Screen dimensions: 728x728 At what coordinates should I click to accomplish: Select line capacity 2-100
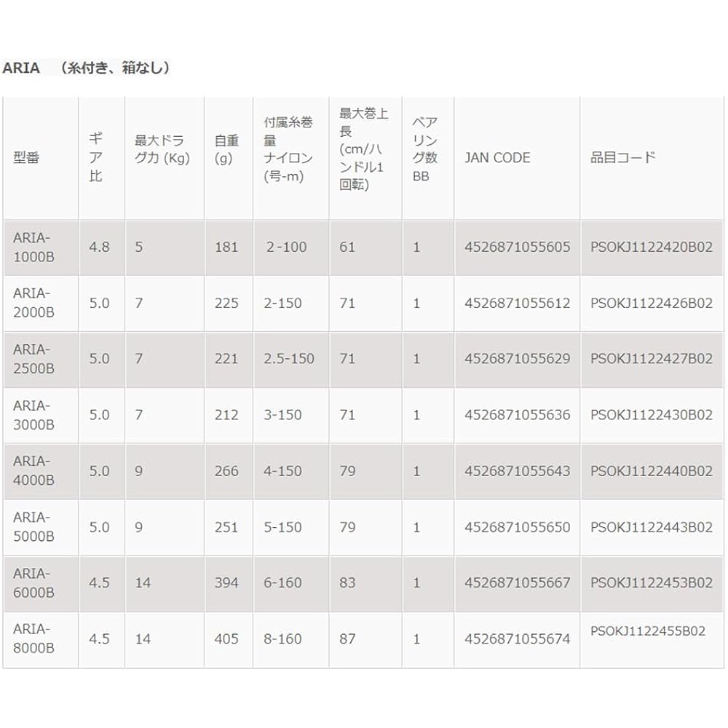tap(286, 247)
